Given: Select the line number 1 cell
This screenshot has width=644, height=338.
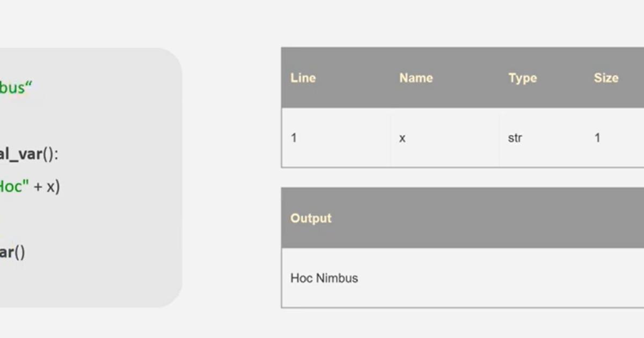Looking at the screenshot, I should (x=294, y=138).
